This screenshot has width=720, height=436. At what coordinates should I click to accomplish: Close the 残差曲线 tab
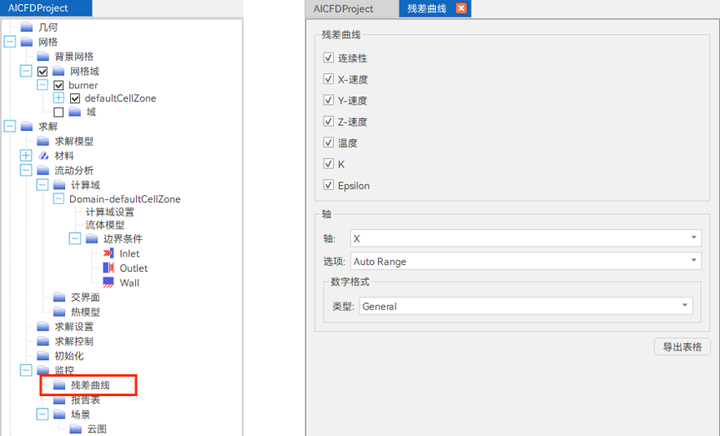click(x=461, y=8)
